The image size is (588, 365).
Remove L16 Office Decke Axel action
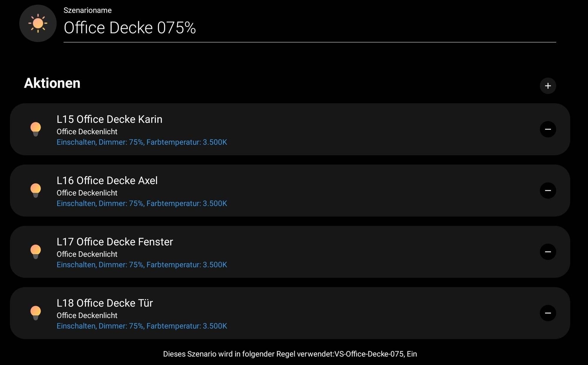(x=548, y=190)
